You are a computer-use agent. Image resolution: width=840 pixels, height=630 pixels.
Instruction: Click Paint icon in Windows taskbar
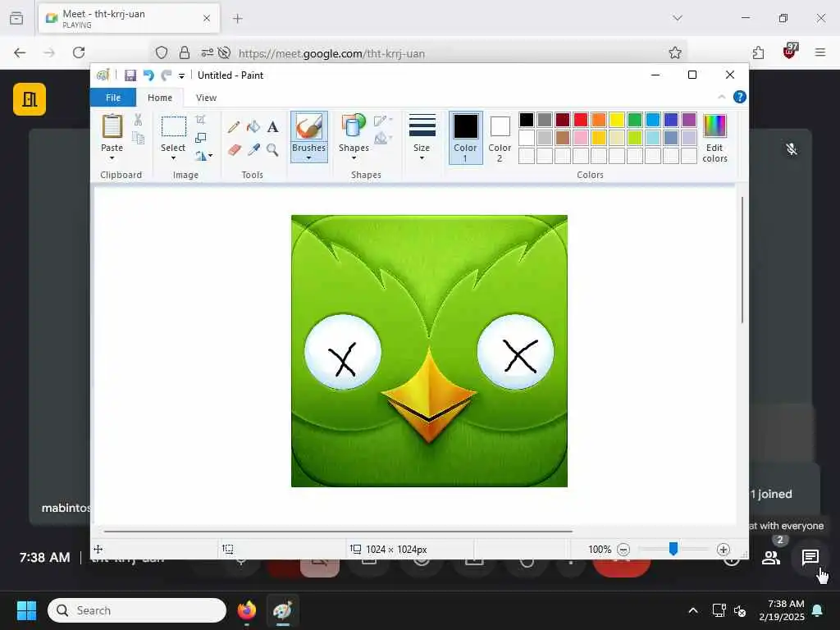tap(282, 610)
